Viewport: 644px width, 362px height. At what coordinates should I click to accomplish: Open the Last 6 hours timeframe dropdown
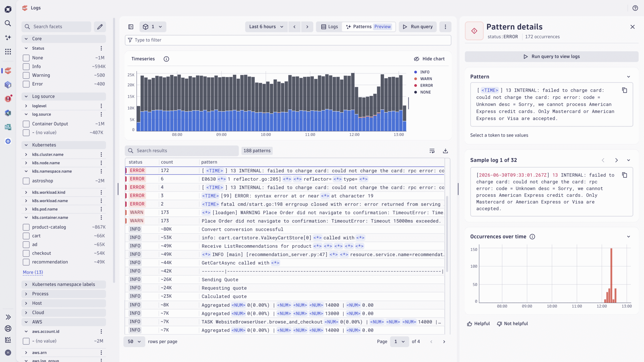[266, 27]
